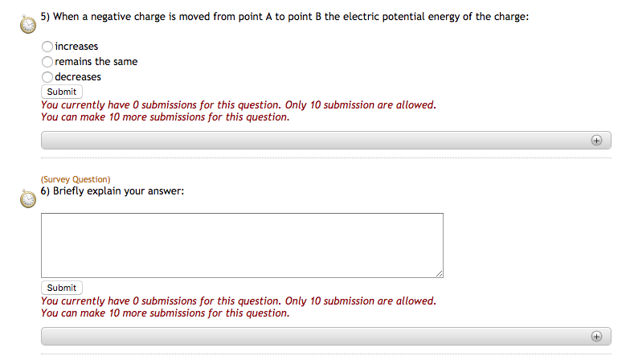Pick the "decreases" radio option circle
The image size is (630, 364).
click(47, 77)
